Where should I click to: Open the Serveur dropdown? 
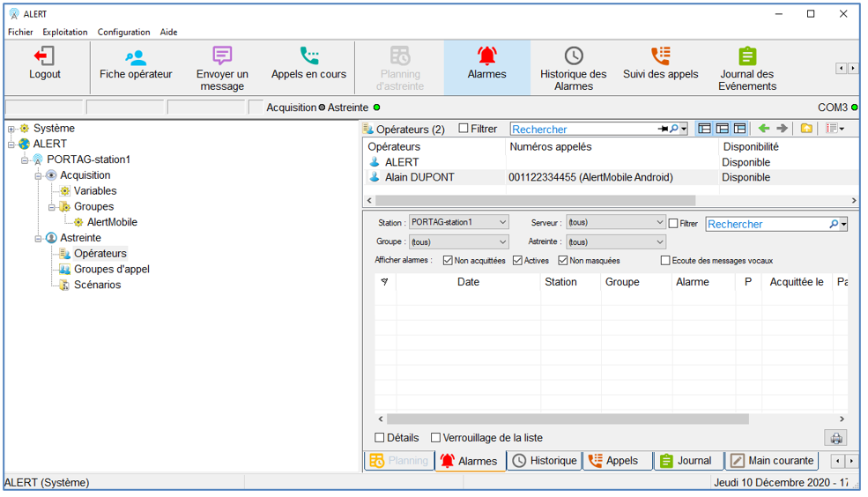(615, 223)
